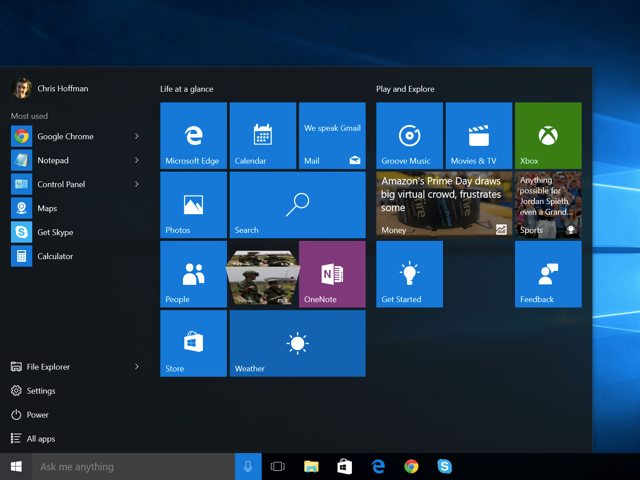Open Edge from the taskbar
The width and height of the screenshot is (640, 480).
point(378,467)
